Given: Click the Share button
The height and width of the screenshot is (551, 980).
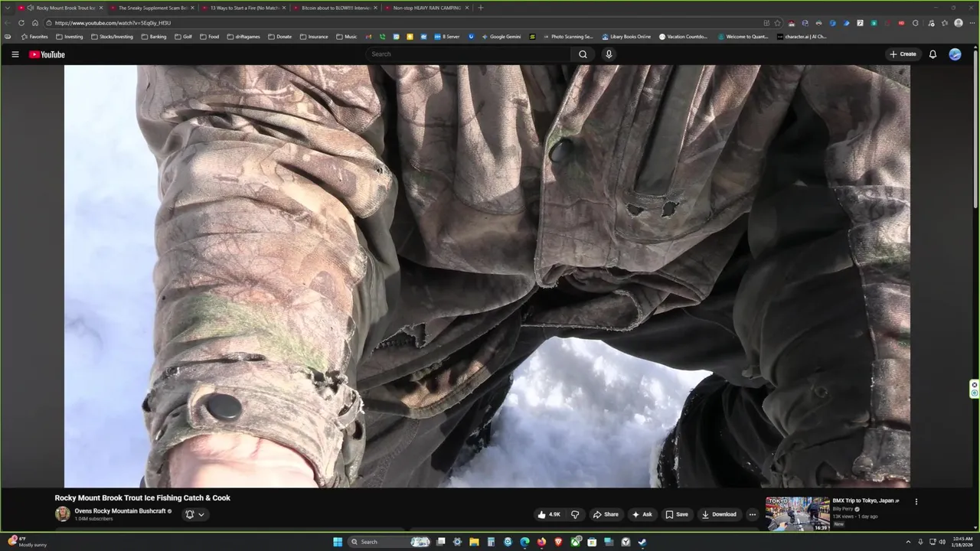Looking at the screenshot, I should (x=605, y=514).
